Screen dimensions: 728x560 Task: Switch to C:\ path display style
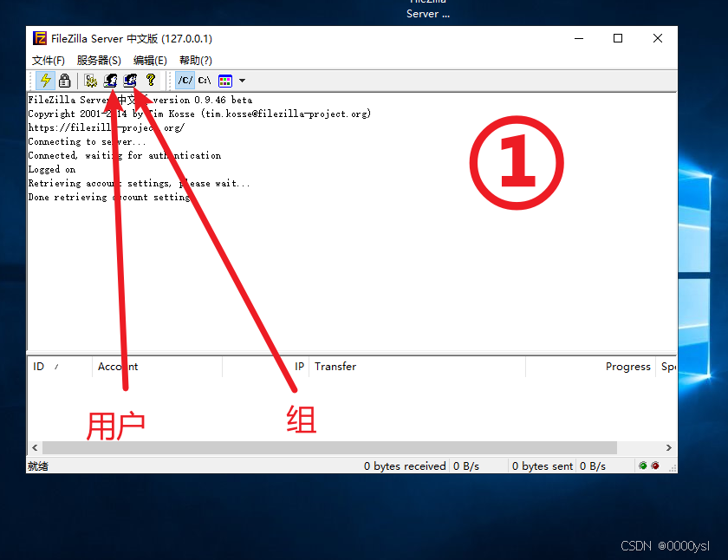tap(205, 81)
